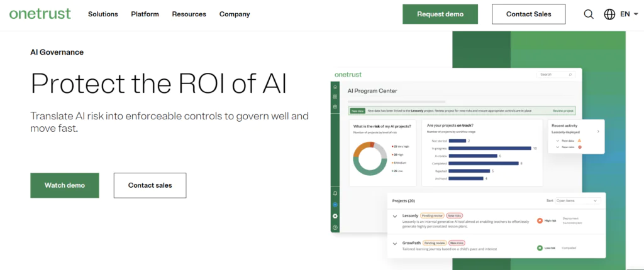Expand the Lessonly project row

click(395, 216)
